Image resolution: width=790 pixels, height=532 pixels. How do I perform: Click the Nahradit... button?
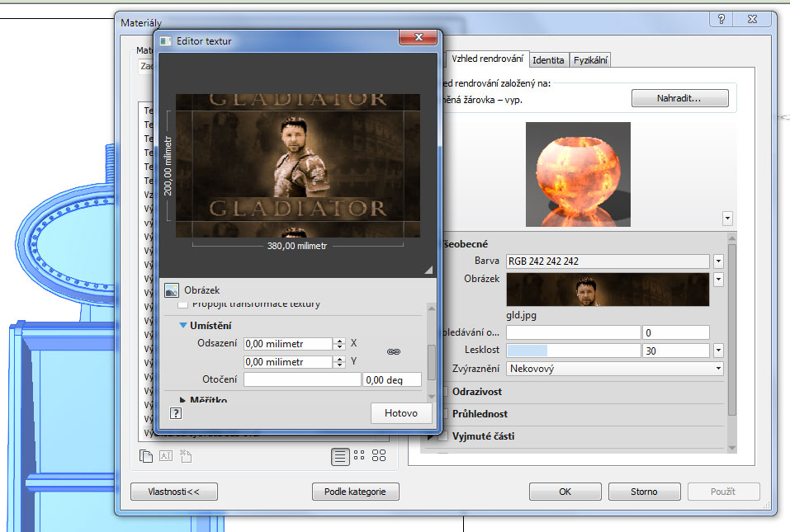point(679,98)
